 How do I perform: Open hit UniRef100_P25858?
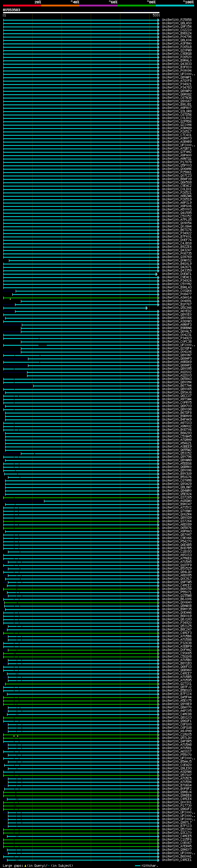[176, 20]
